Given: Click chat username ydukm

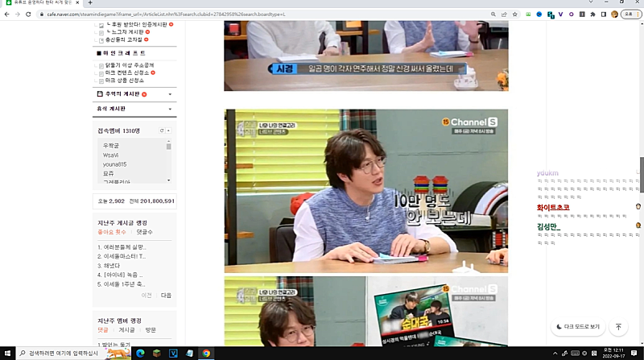Looking at the screenshot, I should tap(547, 173).
